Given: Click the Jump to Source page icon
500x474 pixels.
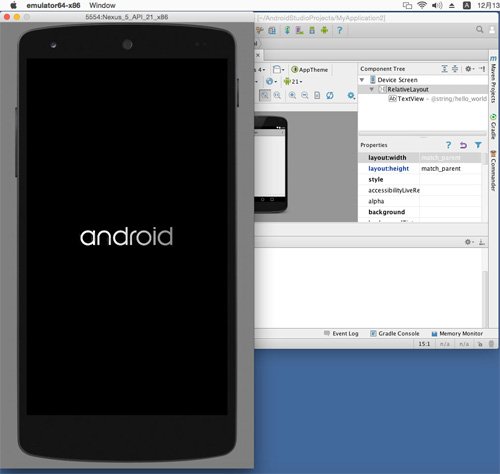Looking at the screenshot, I should [317, 95].
